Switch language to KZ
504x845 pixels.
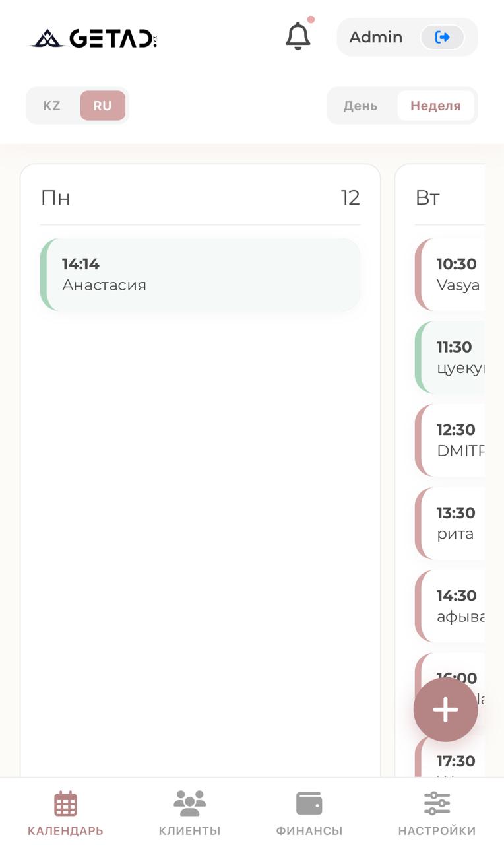51,106
